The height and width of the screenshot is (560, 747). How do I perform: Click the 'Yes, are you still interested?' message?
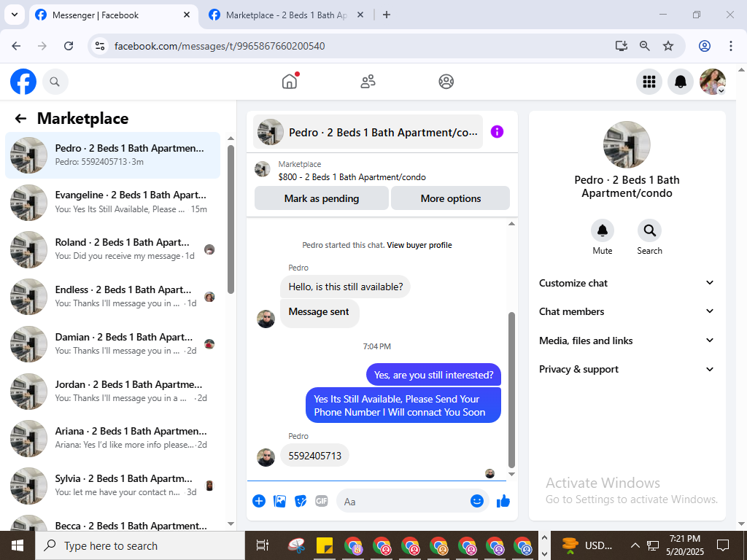click(x=433, y=375)
